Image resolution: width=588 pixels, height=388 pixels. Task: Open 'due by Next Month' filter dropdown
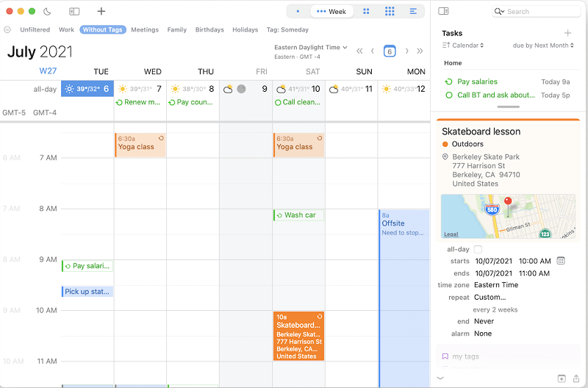[x=544, y=46]
